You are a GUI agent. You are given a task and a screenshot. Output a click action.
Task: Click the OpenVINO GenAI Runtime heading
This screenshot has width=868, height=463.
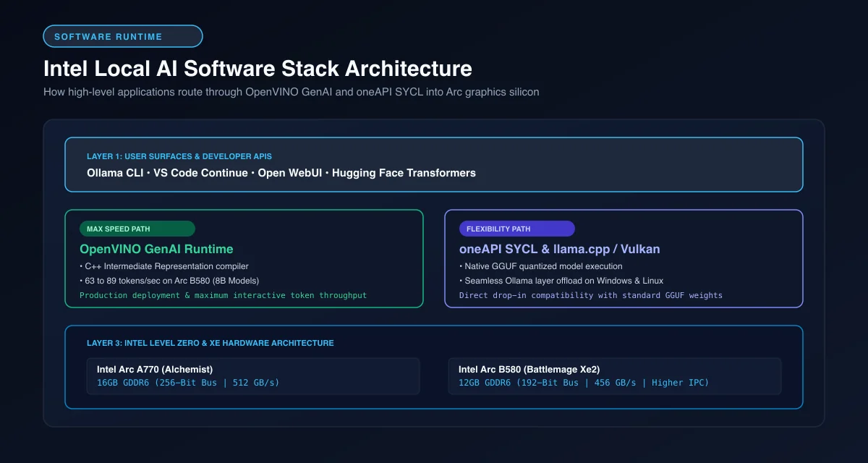[156, 249]
